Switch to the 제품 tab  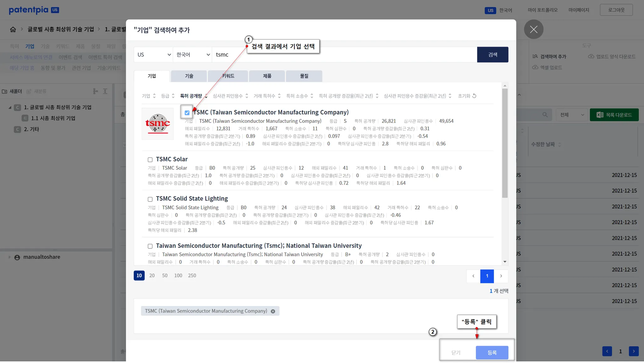click(267, 76)
